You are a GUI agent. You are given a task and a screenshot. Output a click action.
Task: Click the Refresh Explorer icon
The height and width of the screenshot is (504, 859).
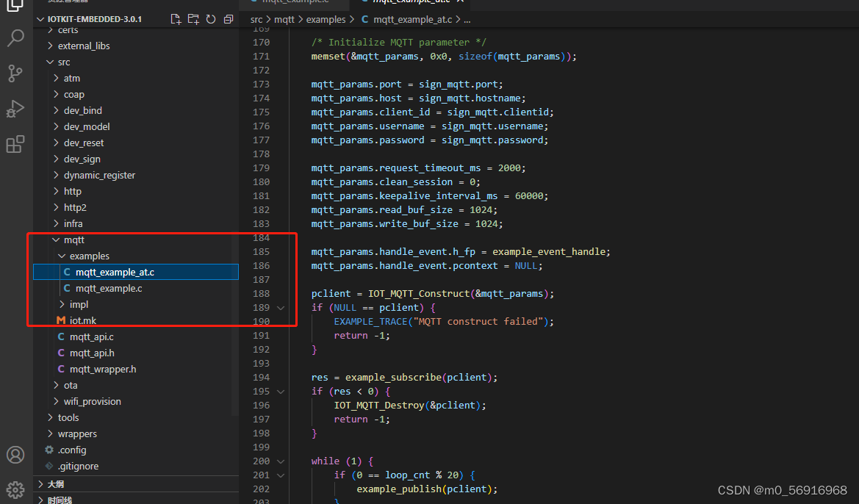pyautogui.click(x=211, y=18)
